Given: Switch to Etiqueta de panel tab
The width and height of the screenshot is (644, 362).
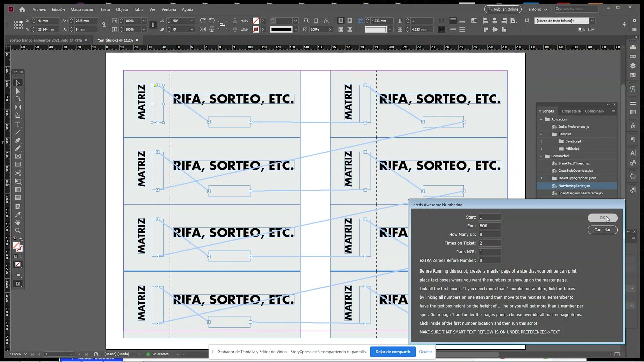Looking at the screenshot, I should pos(571,111).
